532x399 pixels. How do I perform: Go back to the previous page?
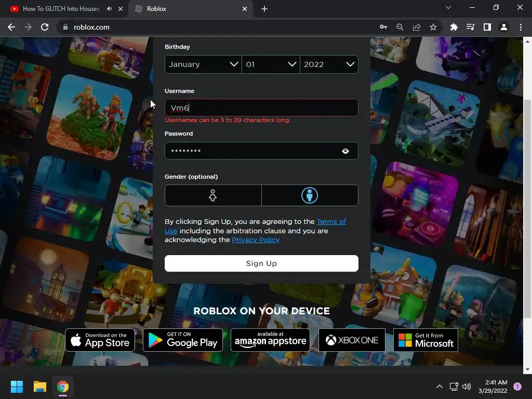[11, 27]
